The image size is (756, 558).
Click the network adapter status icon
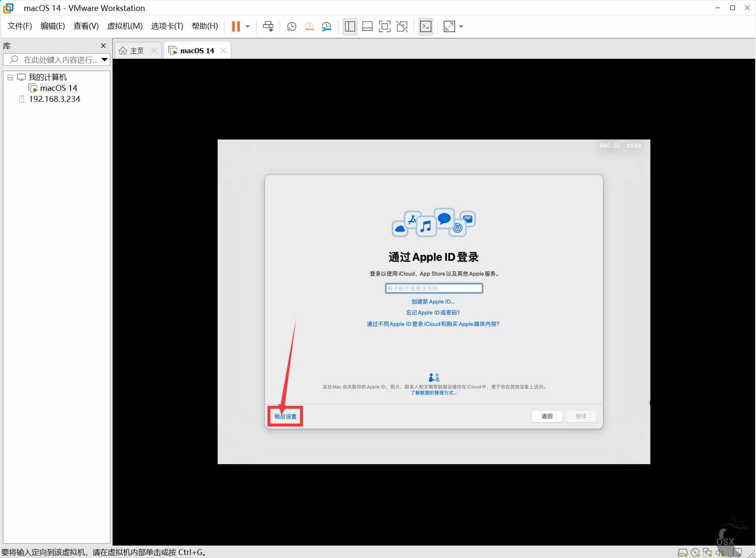click(x=707, y=552)
